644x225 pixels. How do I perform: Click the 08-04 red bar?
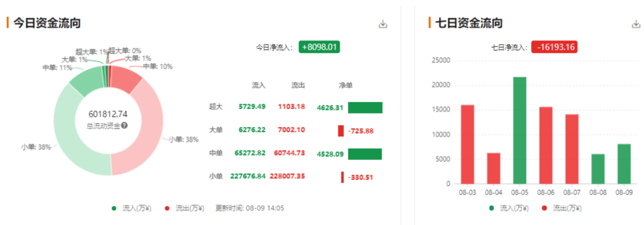[493, 168]
